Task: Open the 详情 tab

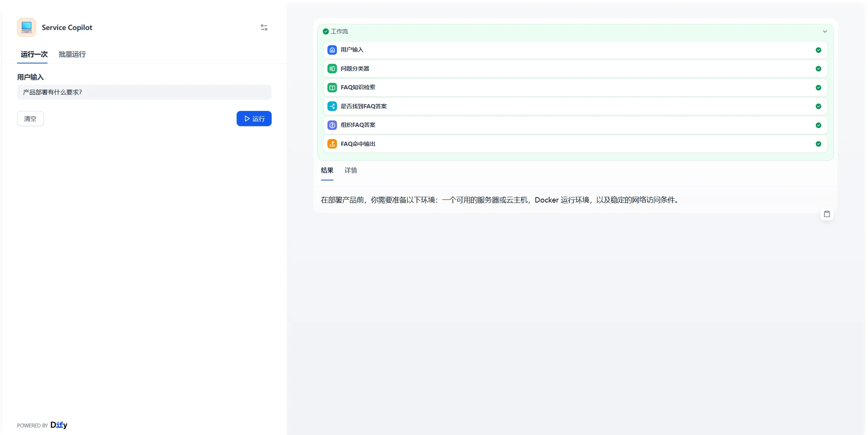Action: click(351, 170)
